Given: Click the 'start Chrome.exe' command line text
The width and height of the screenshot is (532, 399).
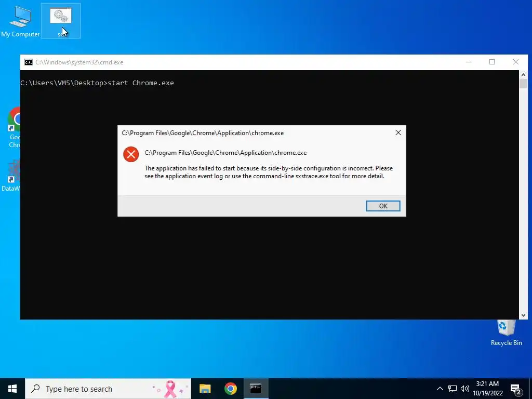Looking at the screenshot, I should (141, 83).
